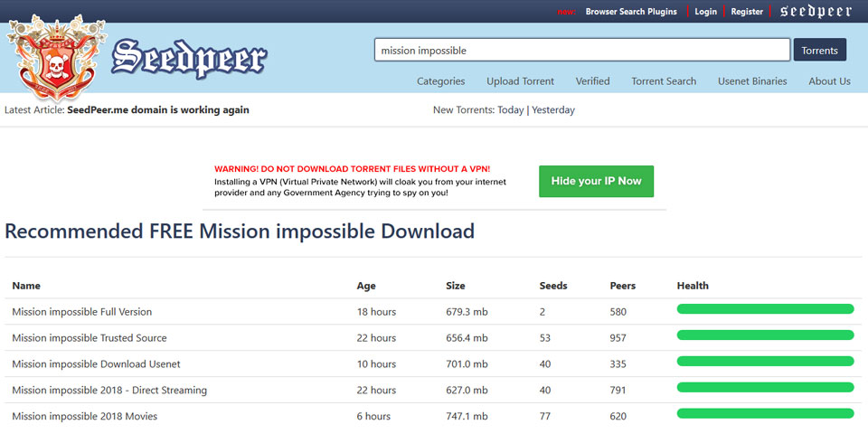The width and height of the screenshot is (868, 434).
Task: Go to Upload Torrent page
Action: (x=521, y=81)
